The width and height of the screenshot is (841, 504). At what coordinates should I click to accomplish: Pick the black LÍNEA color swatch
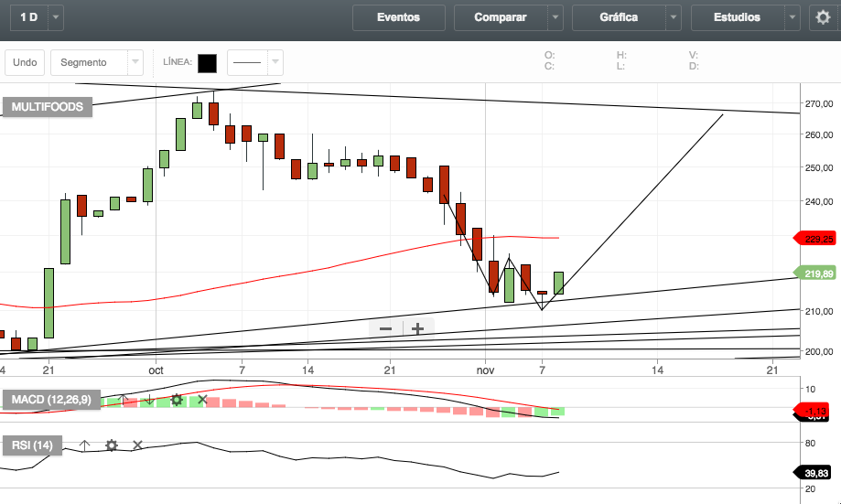(207, 63)
